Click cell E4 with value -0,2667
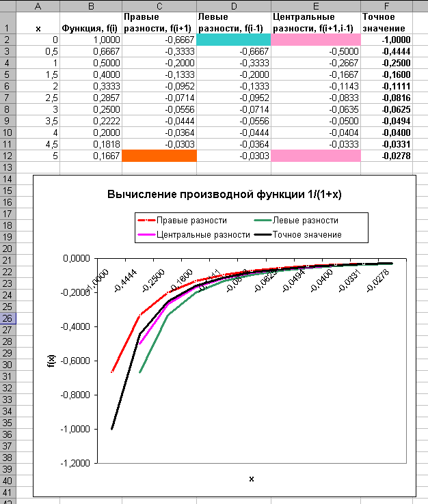The image size is (428, 504). (316, 63)
